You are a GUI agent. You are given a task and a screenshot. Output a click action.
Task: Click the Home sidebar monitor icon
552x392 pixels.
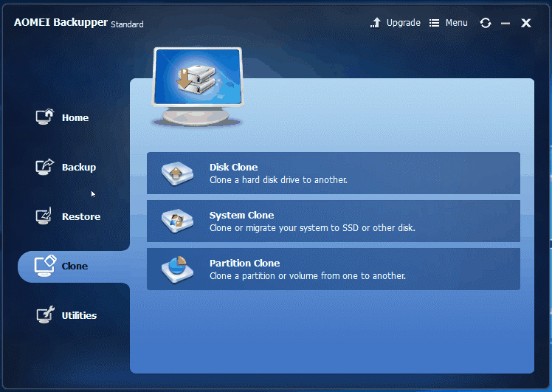pos(45,117)
